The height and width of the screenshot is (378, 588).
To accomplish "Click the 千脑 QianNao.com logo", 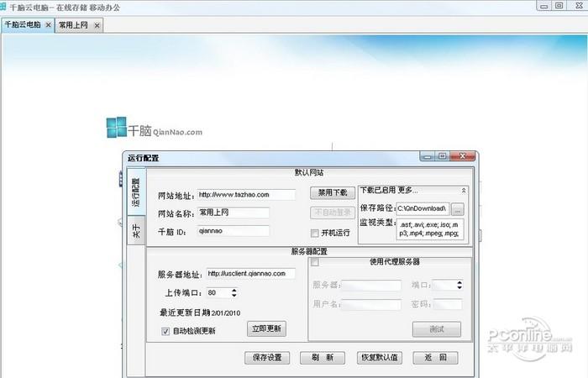I will tap(154, 128).
